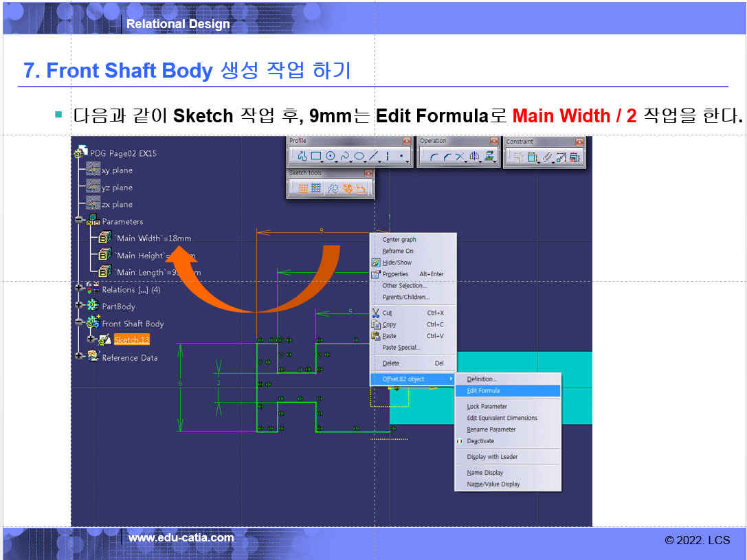This screenshot has width=747, height=560.
Task: Select the Mirror tool in Operation toolbar
Action: (x=474, y=157)
